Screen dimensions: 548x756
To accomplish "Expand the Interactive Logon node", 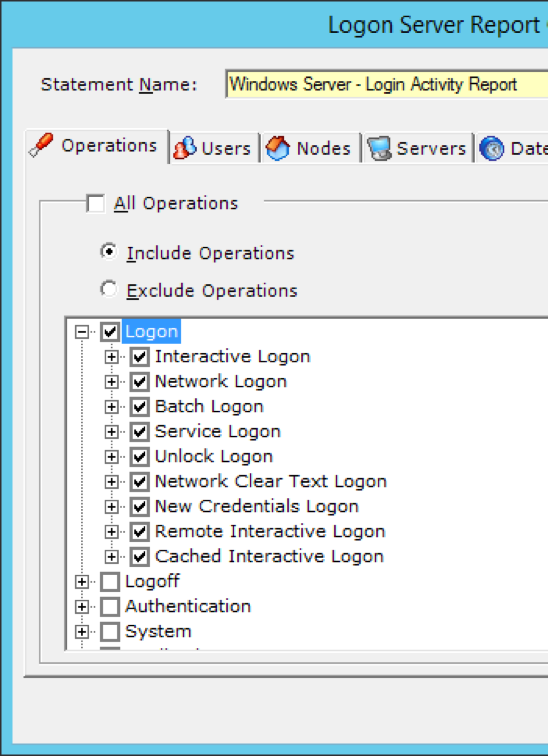I will 111,357.
